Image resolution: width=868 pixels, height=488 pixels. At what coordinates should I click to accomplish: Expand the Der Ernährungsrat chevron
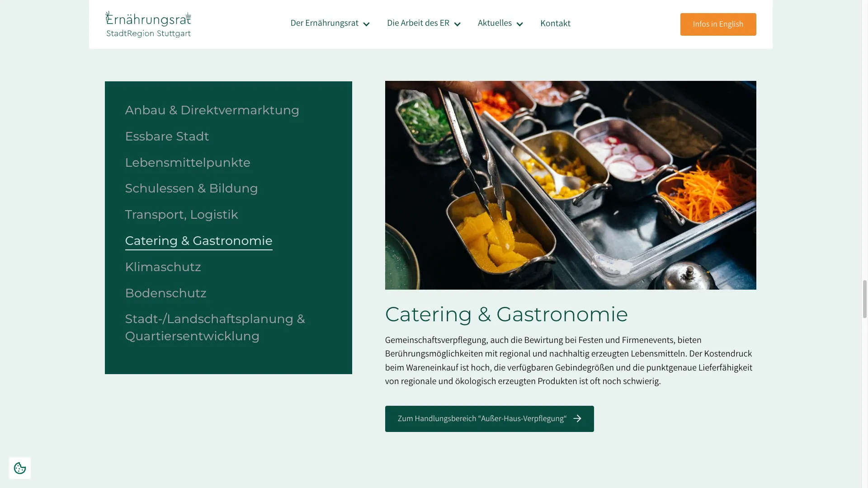pyautogui.click(x=367, y=24)
